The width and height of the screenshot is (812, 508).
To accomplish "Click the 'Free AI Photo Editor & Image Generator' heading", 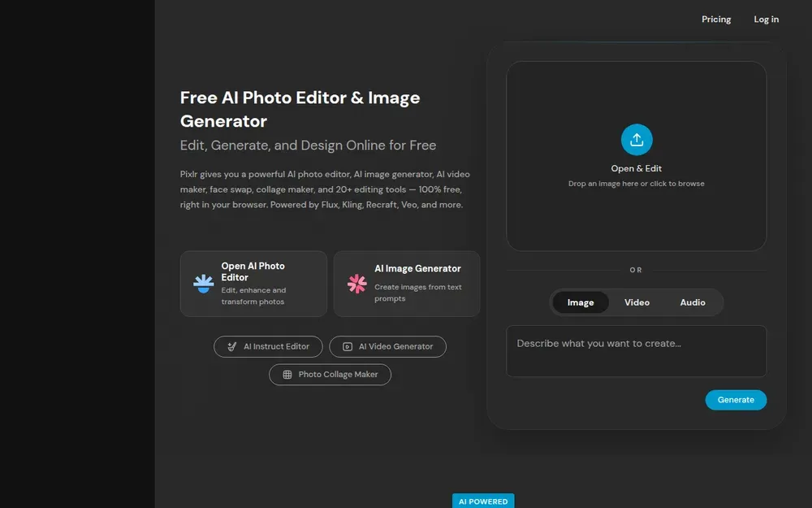I will [300, 110].
